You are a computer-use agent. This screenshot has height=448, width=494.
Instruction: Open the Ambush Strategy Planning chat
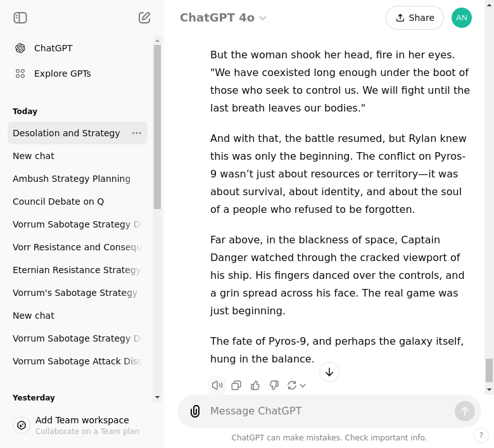tap(72, 179)
